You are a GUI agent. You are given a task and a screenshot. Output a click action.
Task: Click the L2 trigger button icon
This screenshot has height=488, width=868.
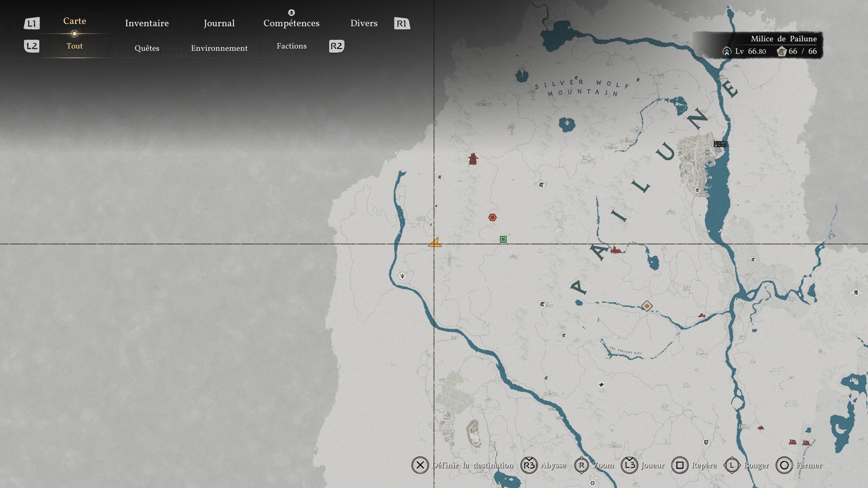click(x=32, y=46)
